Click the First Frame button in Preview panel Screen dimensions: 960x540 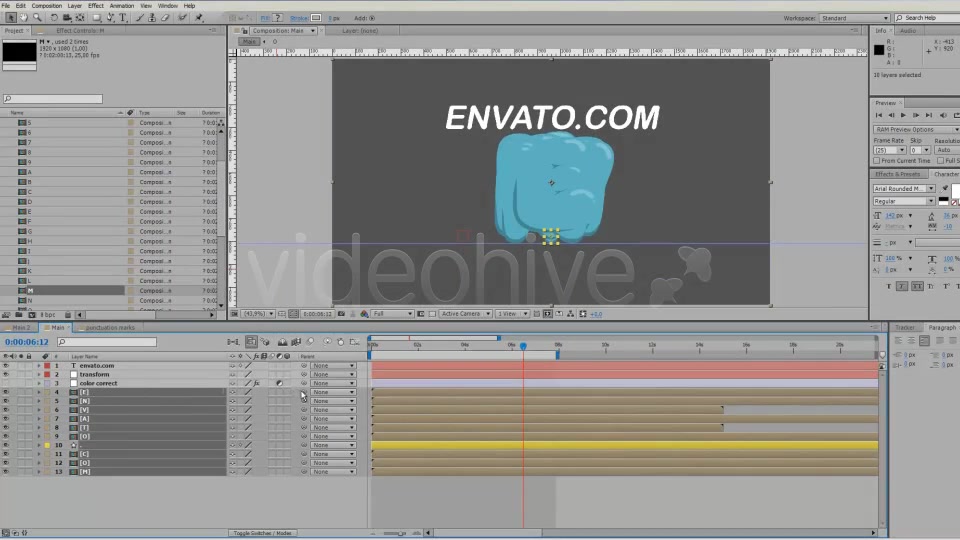click(x=879, y=115)
